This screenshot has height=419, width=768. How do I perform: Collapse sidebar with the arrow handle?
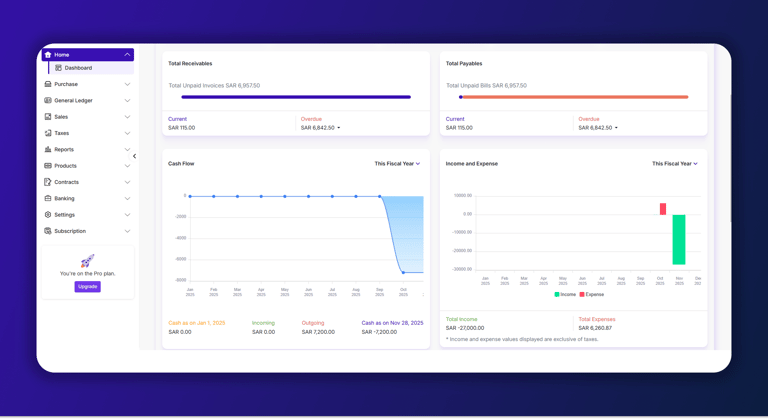pyautogui.click(x=134, y=156)
